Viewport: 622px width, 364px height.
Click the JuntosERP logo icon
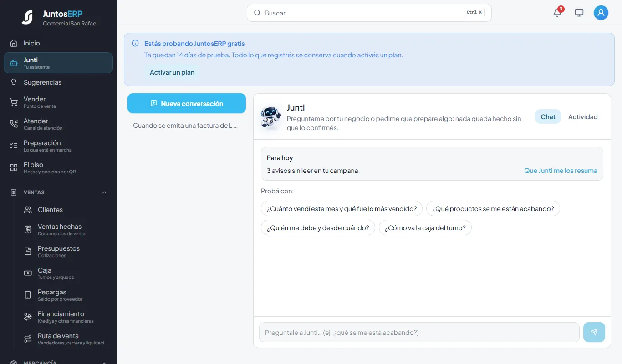tap(27, 17)
